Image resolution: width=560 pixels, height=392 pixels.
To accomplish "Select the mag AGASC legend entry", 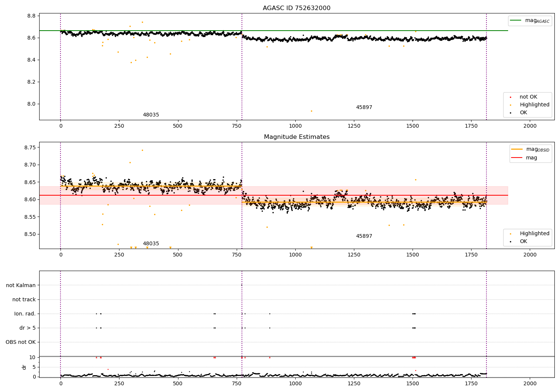I will (x=530, y=21).
